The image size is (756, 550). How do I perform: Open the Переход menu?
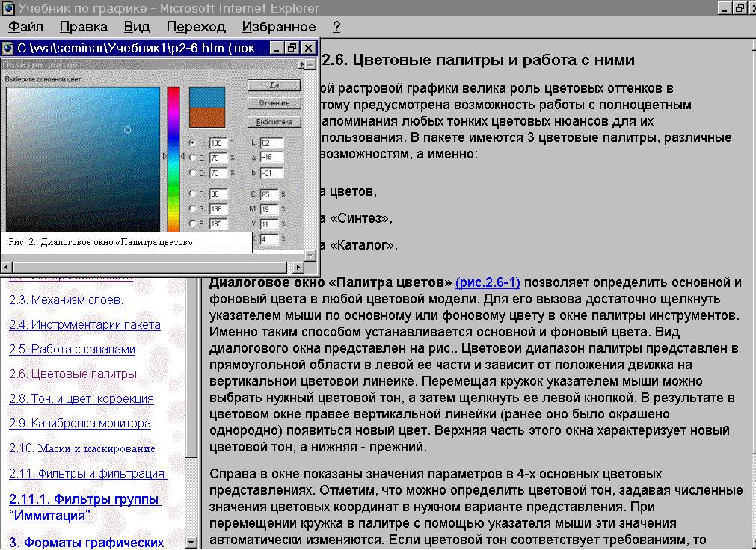click(x=196, y=26)
